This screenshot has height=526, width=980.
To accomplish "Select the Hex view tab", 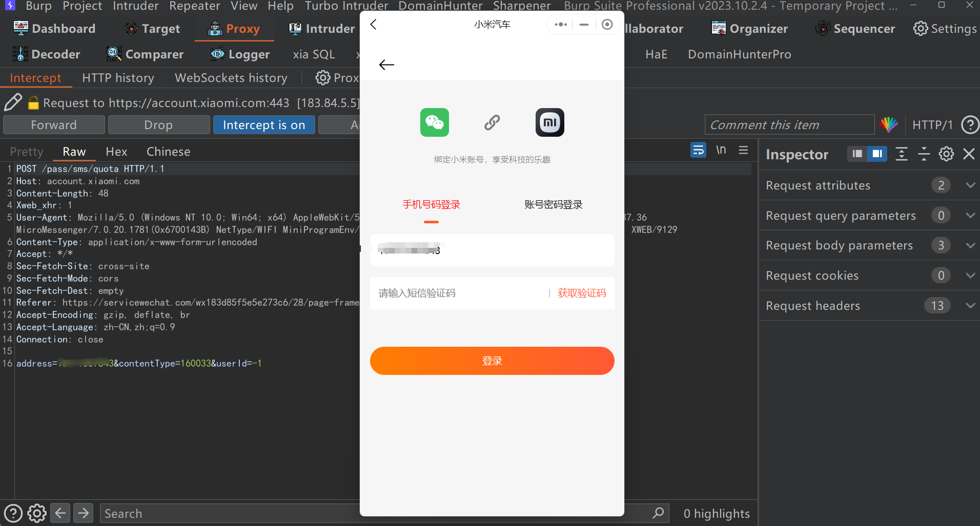I will (116, 152).
